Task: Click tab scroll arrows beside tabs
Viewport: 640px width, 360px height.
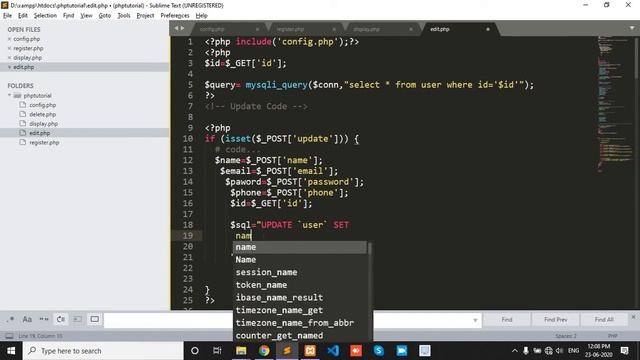Action: [179, 28]
